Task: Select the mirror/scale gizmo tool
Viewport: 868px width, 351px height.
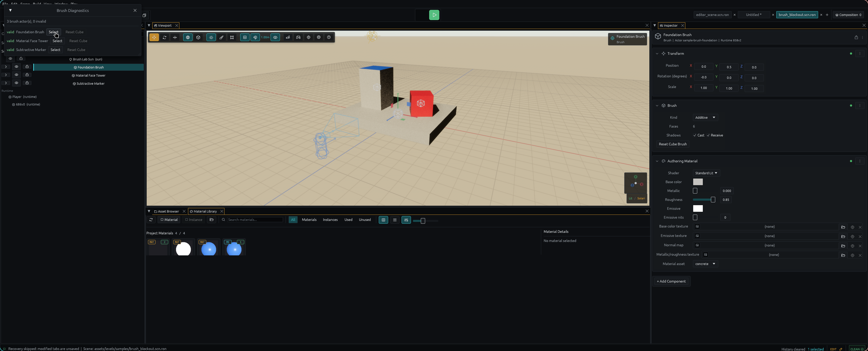Action: [x=175, y=38]
